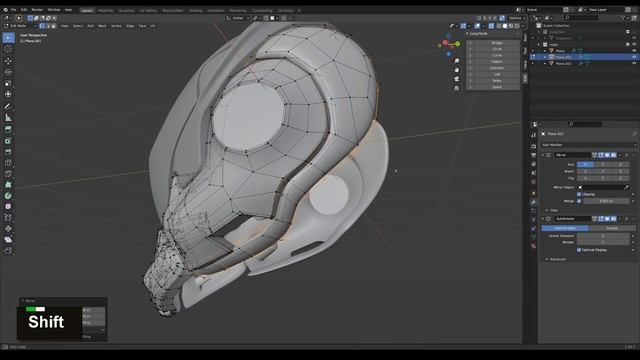Click the Flatten button in LoopTools
Image resolution: width=640 pixels, height=360 pixels.
pos(496,62)
